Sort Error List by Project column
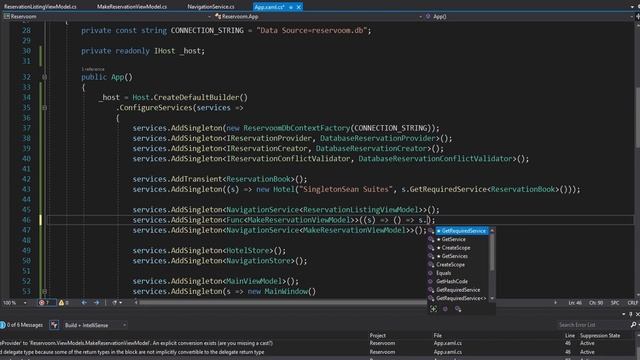This screenshot has height=360, width=640. 378,336
